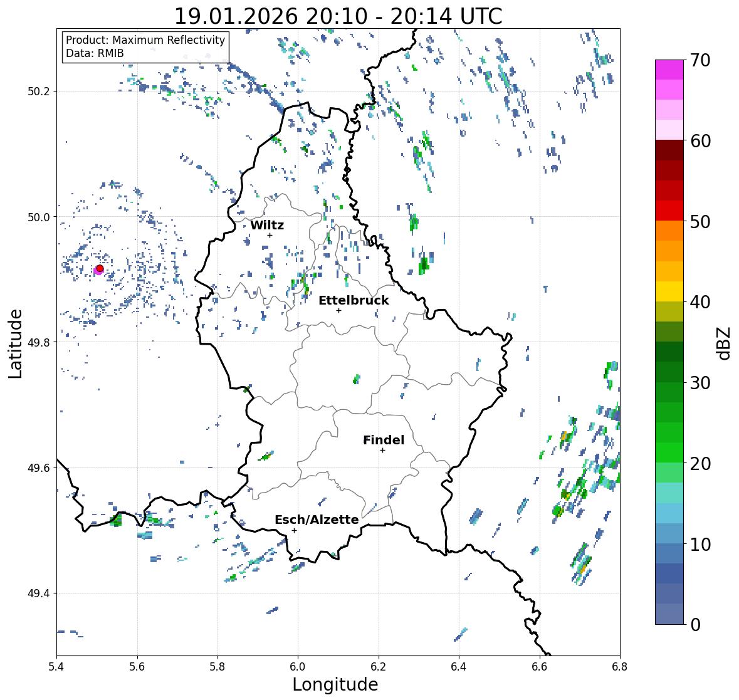The width and height of the screenshot is (739, 700).
Task: Click the 5.8 longitude tick label
Action: (x=218, y=667)
